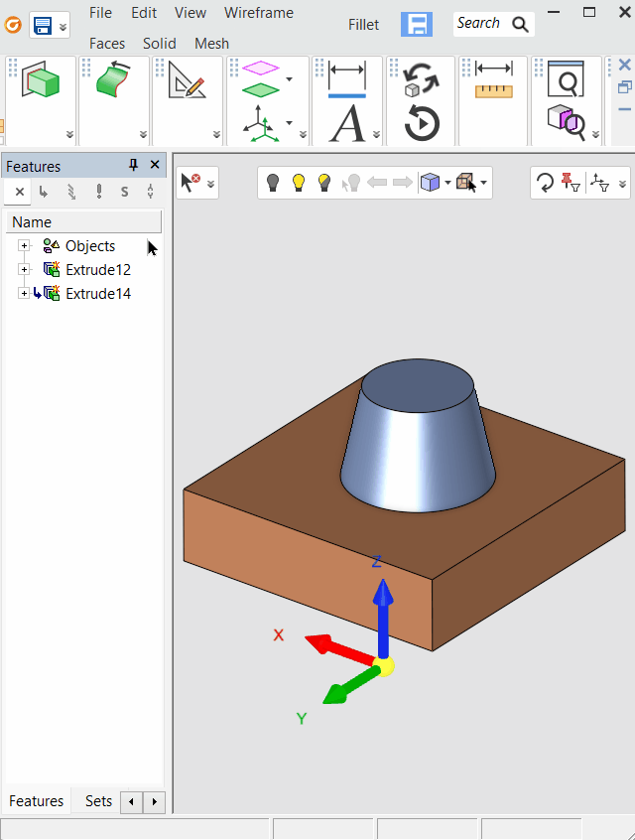Click the coordinate system axes icon

260,124
